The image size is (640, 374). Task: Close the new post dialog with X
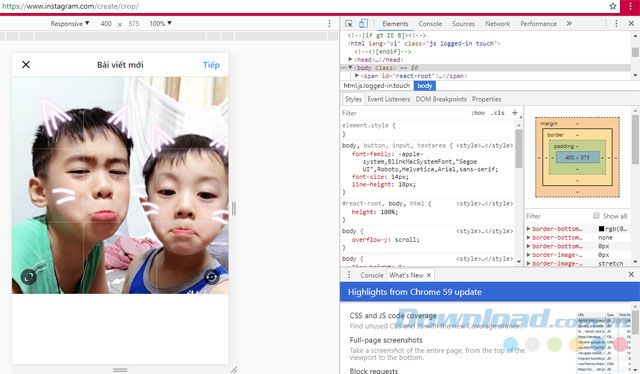26,65
